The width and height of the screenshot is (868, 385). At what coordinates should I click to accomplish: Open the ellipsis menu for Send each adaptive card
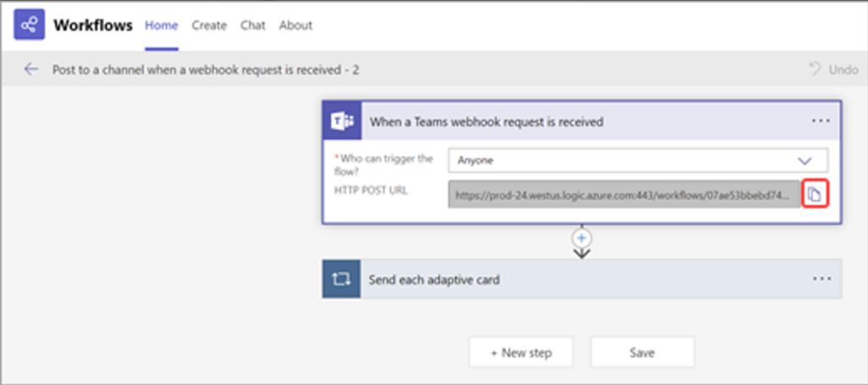821,279
